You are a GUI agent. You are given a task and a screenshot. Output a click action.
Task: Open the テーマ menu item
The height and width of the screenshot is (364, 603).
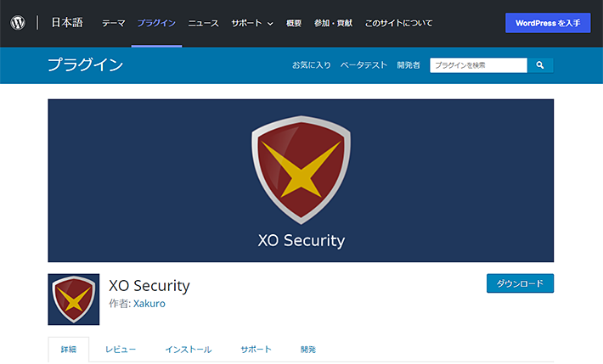pos(114,23)
